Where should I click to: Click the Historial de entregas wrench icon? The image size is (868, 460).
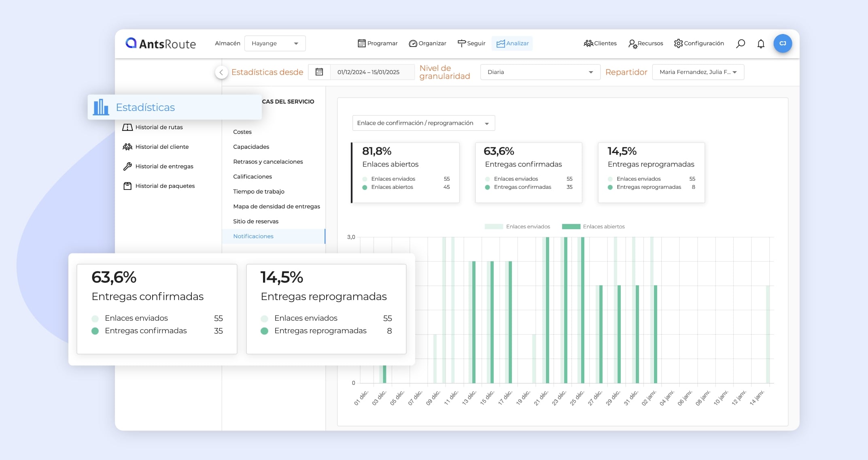tap(127, 166)
